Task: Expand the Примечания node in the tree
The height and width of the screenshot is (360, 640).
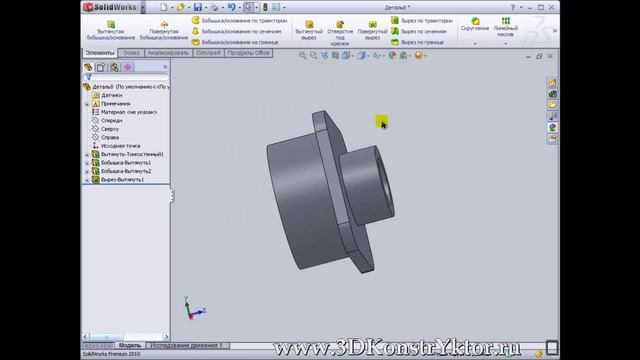Action: tap(87, 104)
